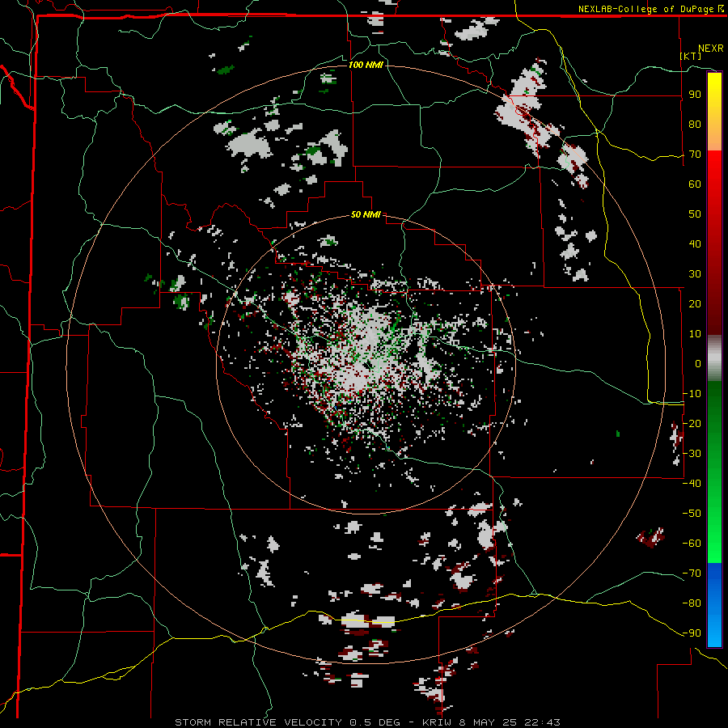Viewport: 728px width, 728px height.
Task: Click the 70 value on velocity scale
Action: [695, 154]
